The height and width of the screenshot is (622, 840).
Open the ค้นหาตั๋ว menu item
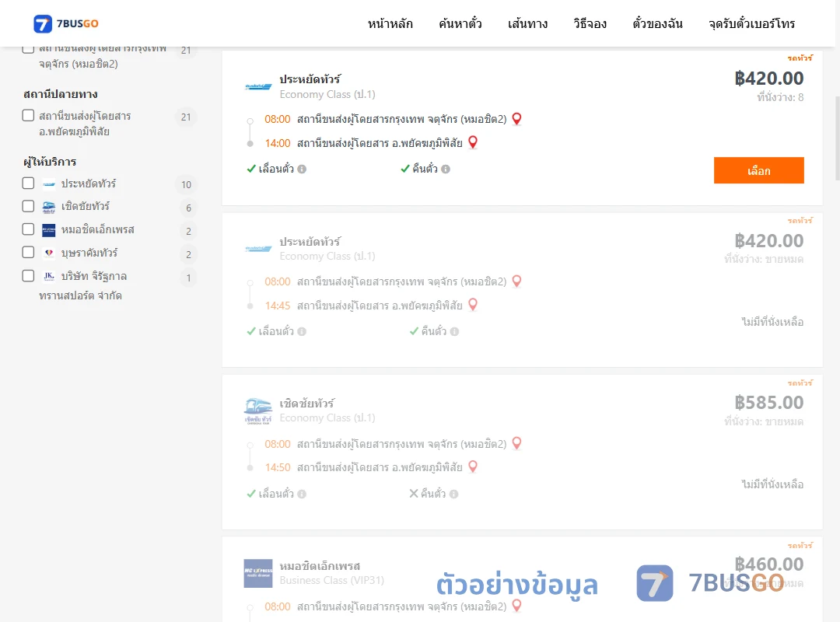[x=460, y=24]
